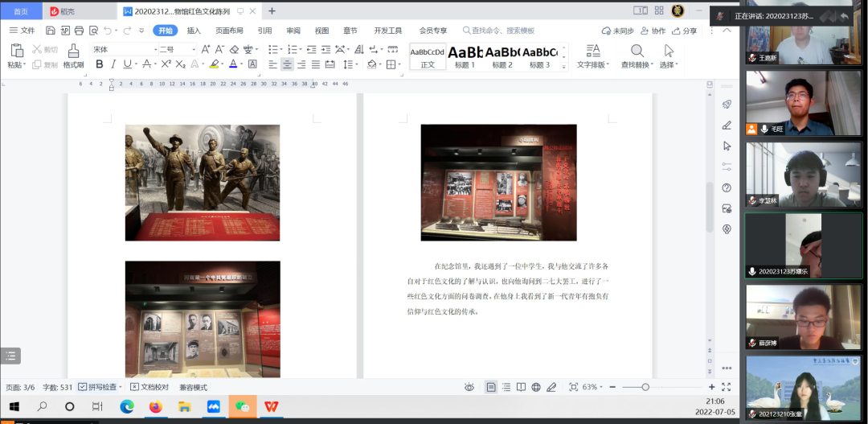Click the Sort icon in paragraph group

[359, 49]
